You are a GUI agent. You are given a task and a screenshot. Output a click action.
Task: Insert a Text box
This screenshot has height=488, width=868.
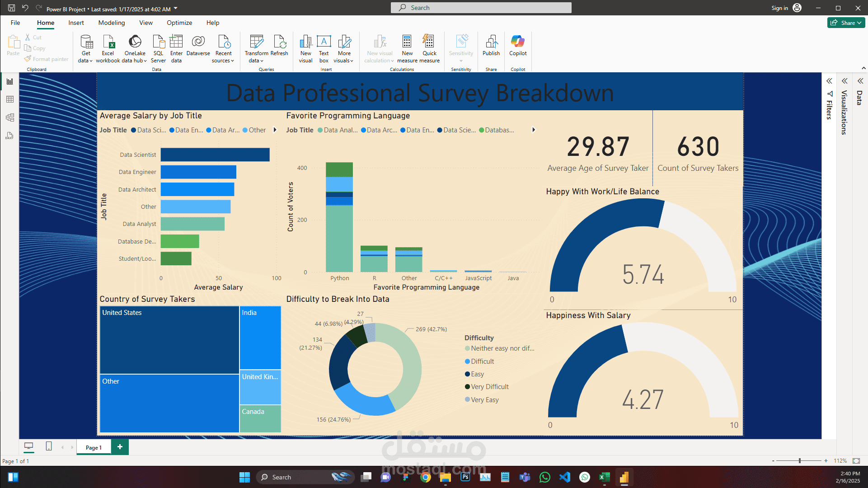[324, 49]
